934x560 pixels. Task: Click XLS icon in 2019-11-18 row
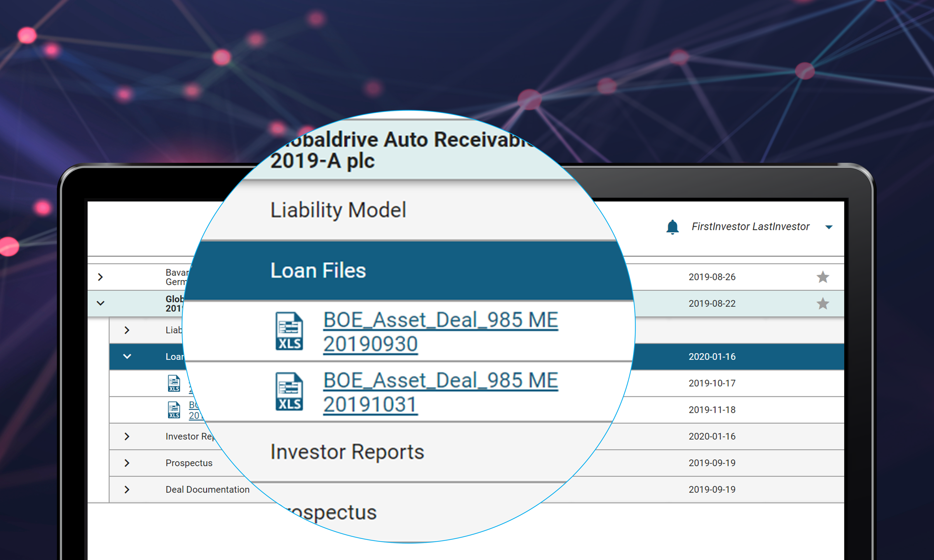(174, 410)
